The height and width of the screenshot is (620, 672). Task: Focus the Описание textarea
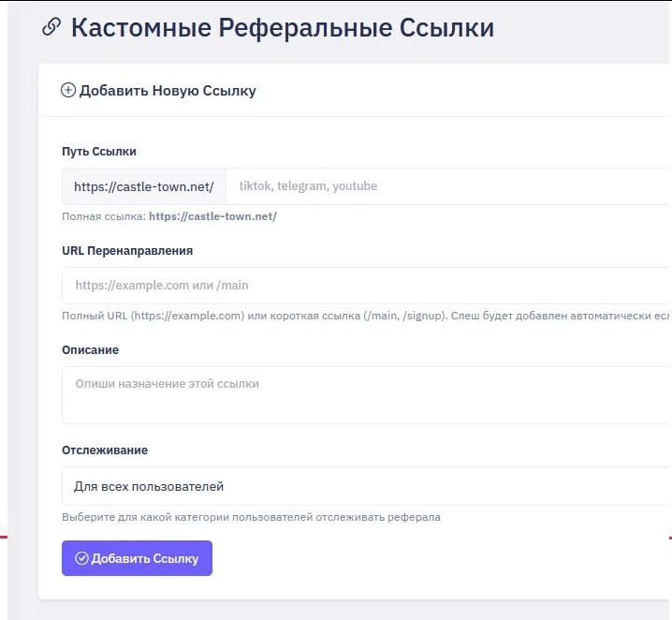[365, 394]
